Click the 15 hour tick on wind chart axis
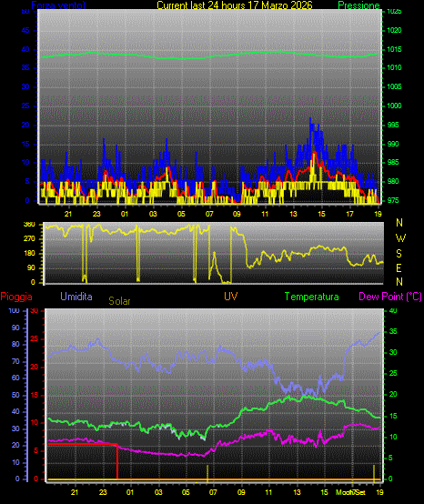This screenshot has width=424, height=504. click(x=321, y=214)
